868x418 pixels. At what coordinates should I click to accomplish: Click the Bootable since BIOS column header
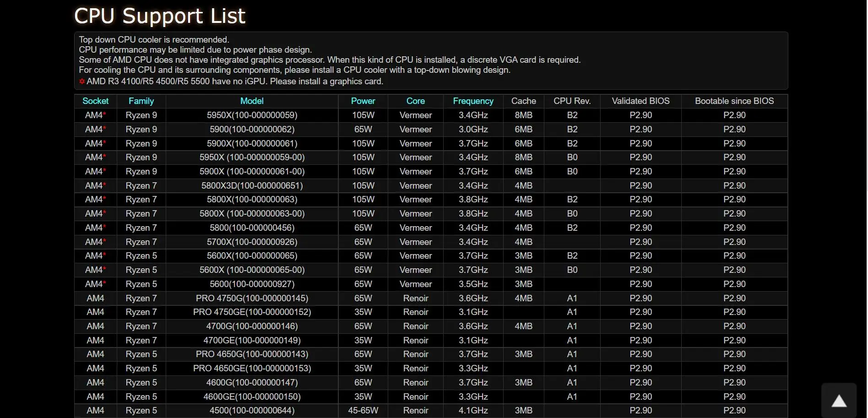click(x=734, y=101)
